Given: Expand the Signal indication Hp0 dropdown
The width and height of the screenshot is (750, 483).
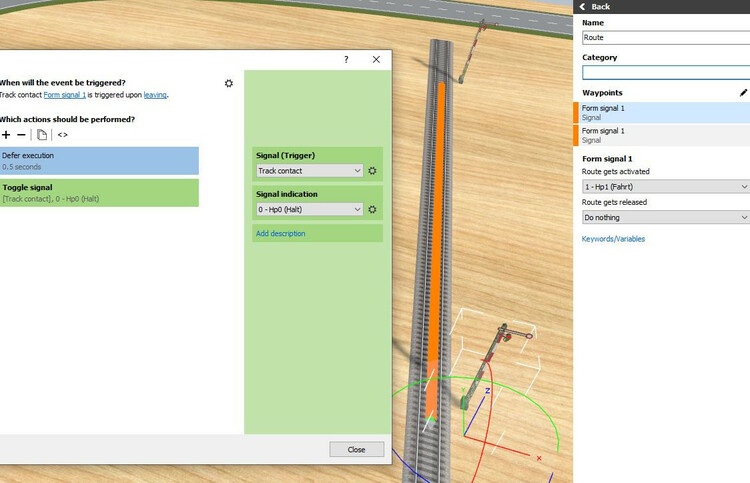Looking at the screenshot, I should click(309, 209).
